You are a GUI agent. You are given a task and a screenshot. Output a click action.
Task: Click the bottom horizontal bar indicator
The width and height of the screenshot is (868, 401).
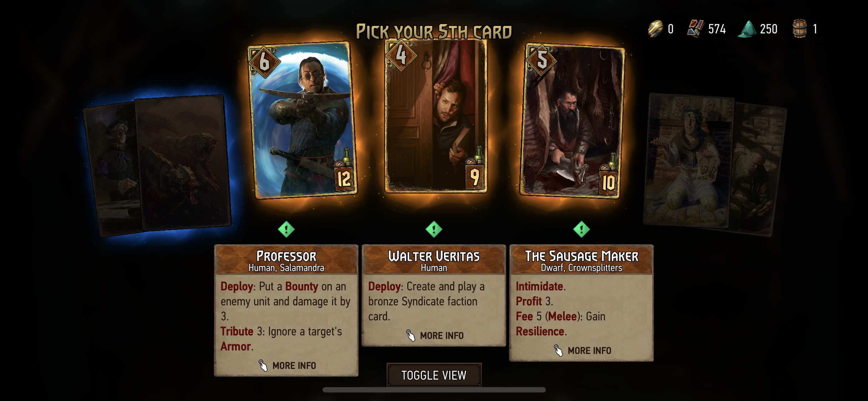coord(434,390)
